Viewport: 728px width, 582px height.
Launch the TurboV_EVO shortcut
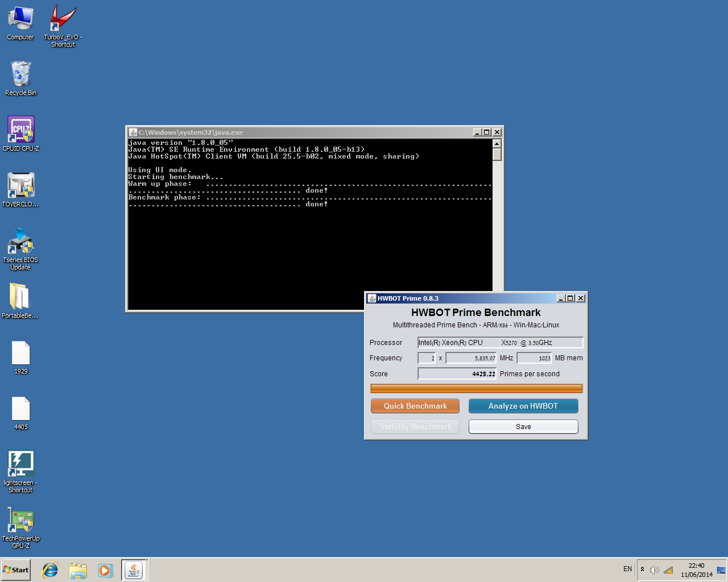[x=63, y=26]
